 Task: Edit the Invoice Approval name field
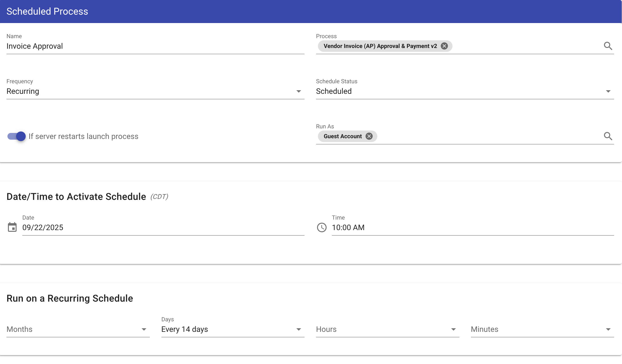(x=99, y=46)
